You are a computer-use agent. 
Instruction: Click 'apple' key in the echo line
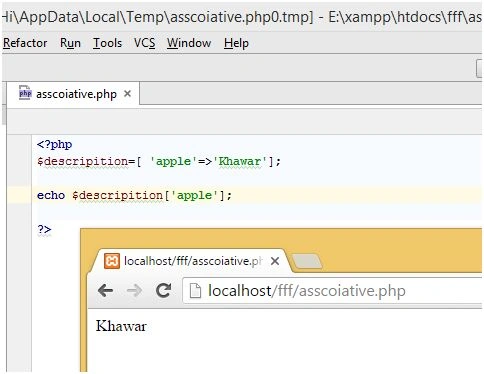[194, 195]
